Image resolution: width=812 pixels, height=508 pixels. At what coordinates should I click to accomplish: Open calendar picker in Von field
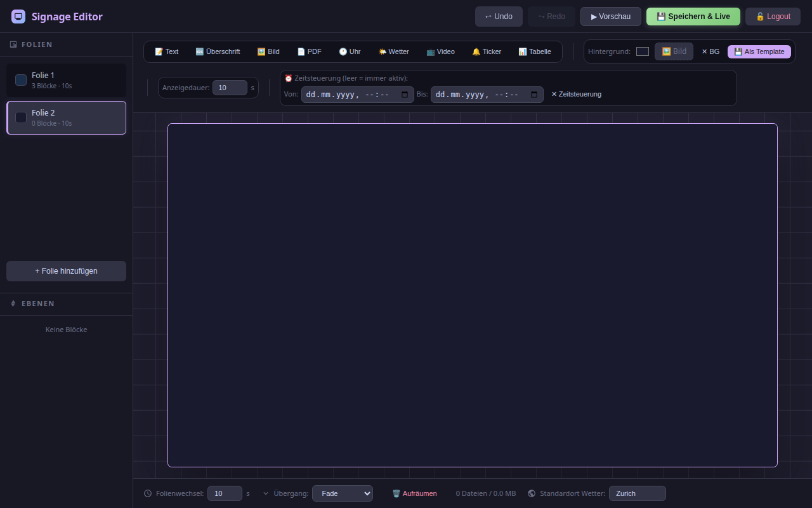tap(405, 95)
